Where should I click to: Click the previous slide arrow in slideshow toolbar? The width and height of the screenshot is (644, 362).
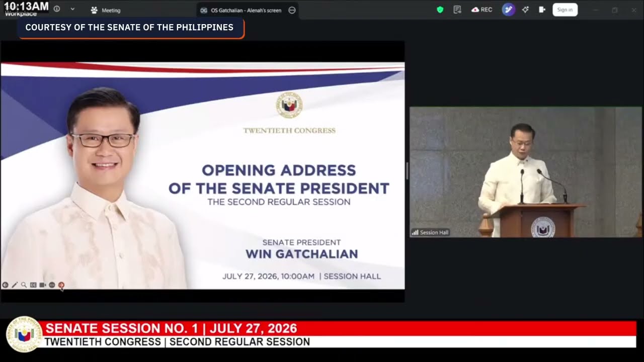5,285
